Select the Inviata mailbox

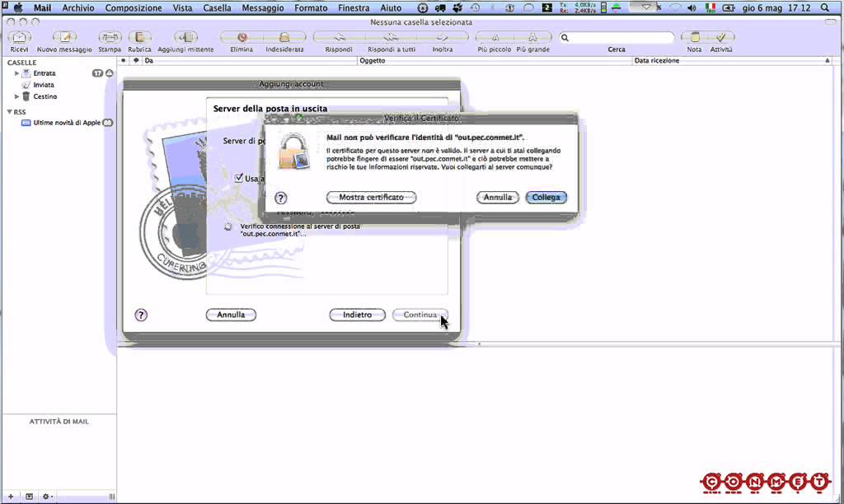[x=44, y=85]
